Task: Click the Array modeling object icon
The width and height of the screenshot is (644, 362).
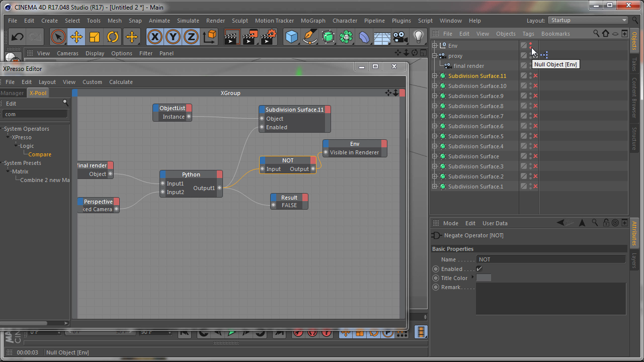Action: (346, 37)
